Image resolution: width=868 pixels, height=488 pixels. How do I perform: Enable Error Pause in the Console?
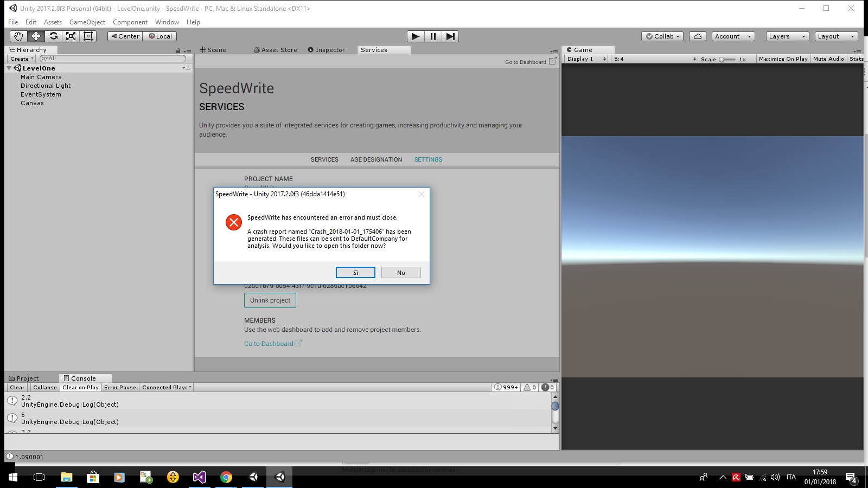point(120,387)
